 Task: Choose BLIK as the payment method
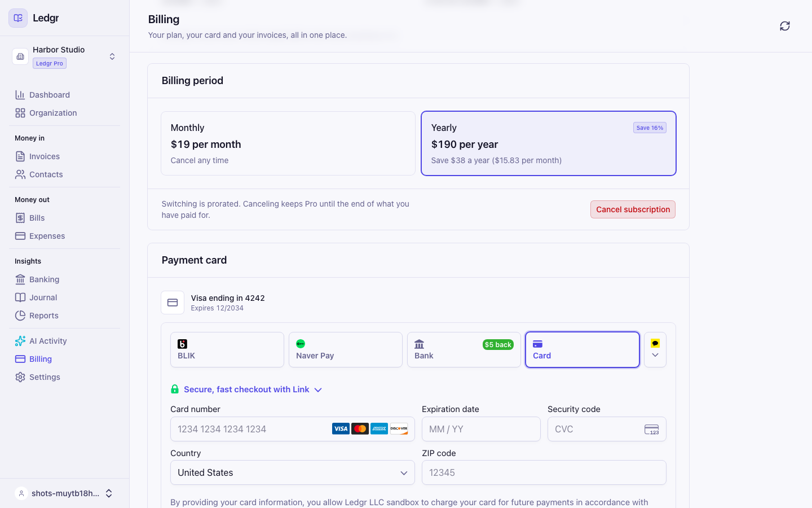tap(227, 350)
